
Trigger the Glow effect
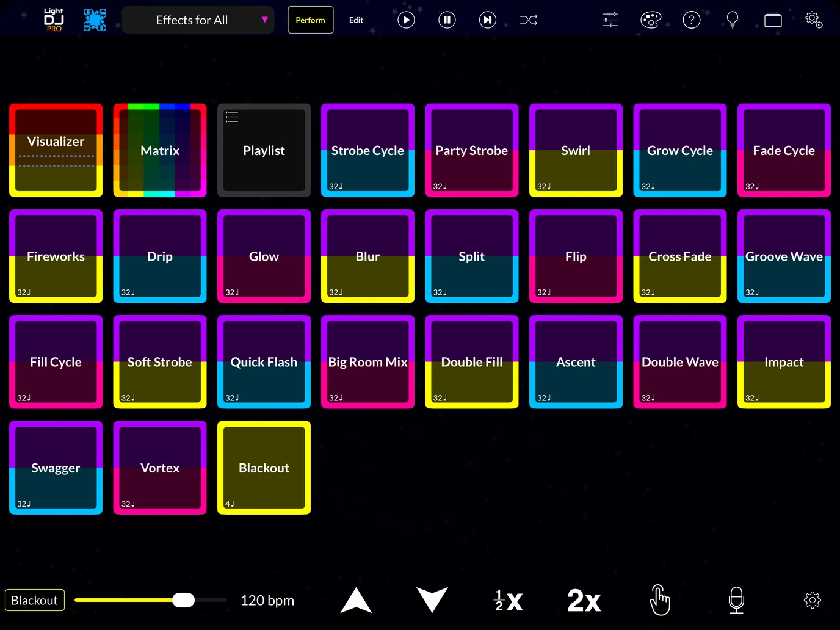pos(264,256)
